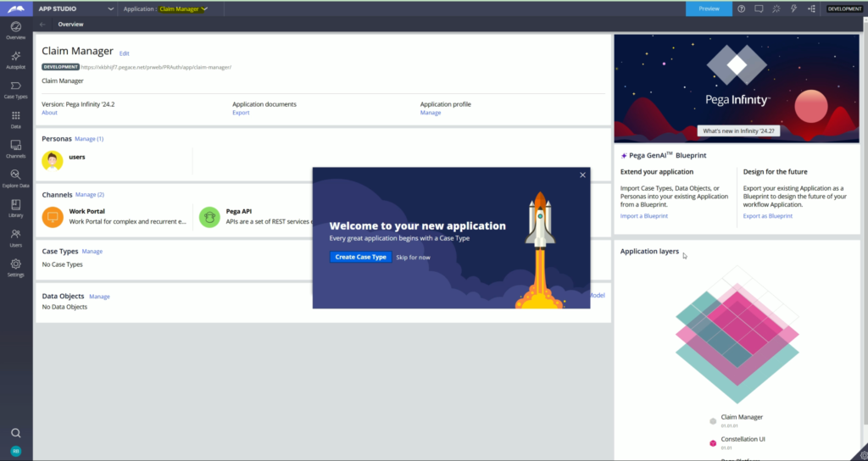Click Manage under Application profile
Image resolution: width=868 pixels, height=461 pixels.
[430, 113]
